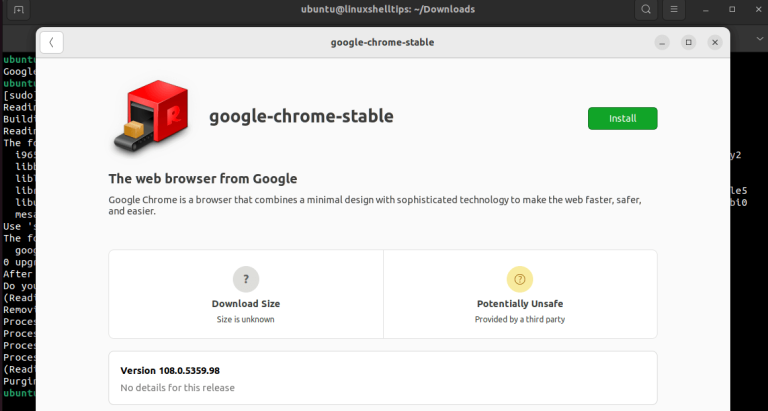Go back using the header back arrow
Image resolution: width=768 pixels, height=411 pixels.
pyautogui.click(x=51, y=42)
